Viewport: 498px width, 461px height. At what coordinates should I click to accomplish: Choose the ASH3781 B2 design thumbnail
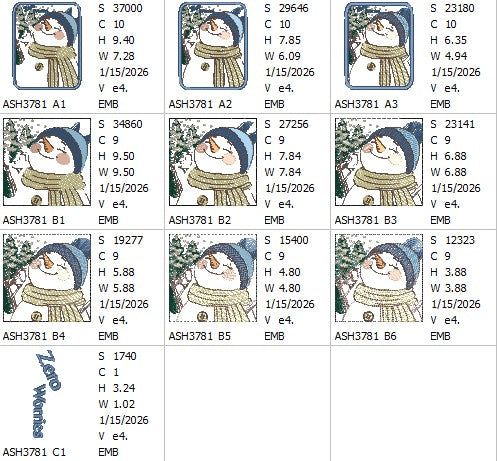tap(213, 162)
